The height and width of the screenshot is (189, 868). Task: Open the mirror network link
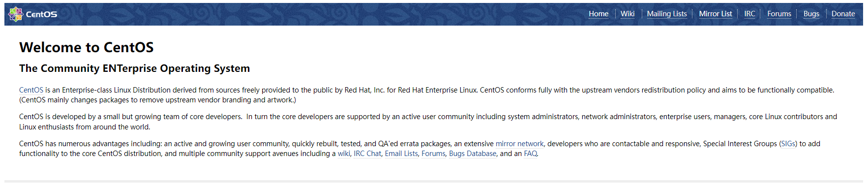pos(519,144)
